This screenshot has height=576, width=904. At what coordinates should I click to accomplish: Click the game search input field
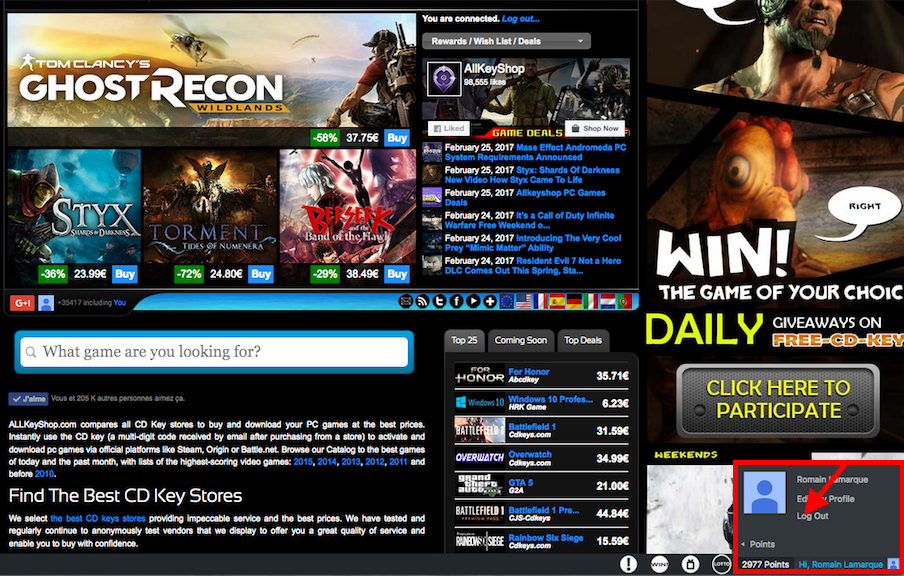tap(214, 352)
